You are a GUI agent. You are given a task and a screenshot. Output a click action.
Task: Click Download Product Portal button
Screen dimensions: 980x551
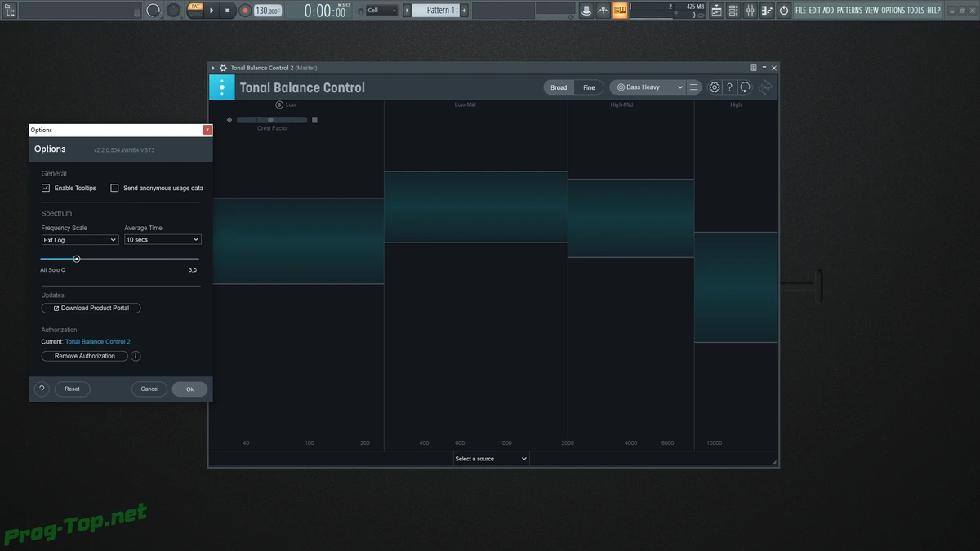click(91, 309)
